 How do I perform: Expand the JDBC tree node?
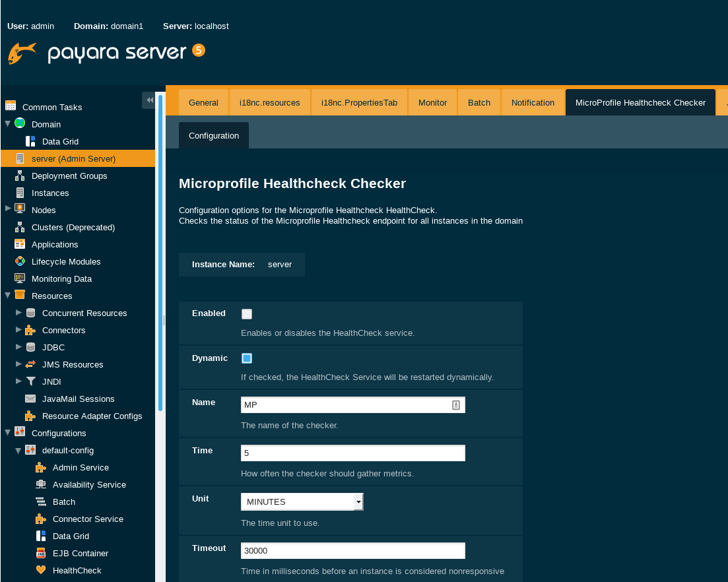(x=18, y=346)
